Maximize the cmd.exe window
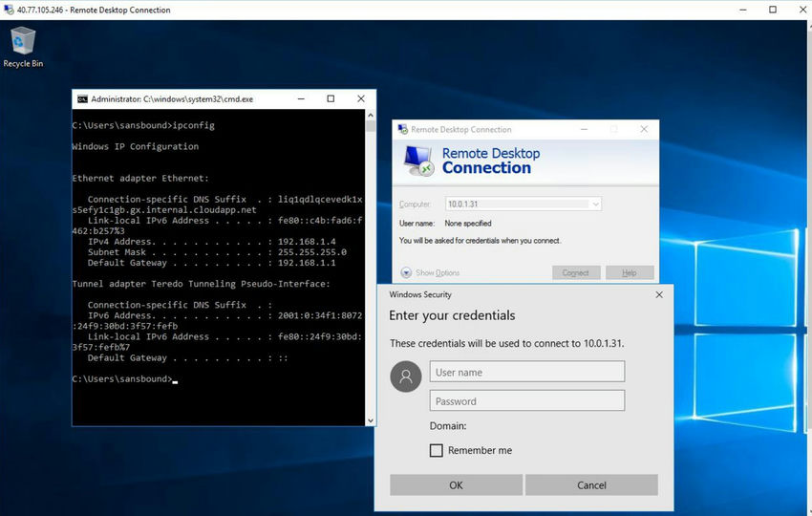 331,98
